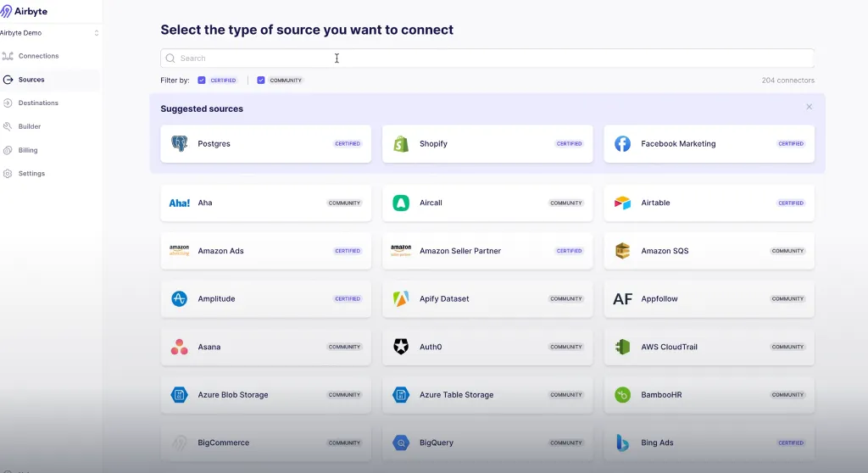Select the Auth0 star shield icon

401,347
